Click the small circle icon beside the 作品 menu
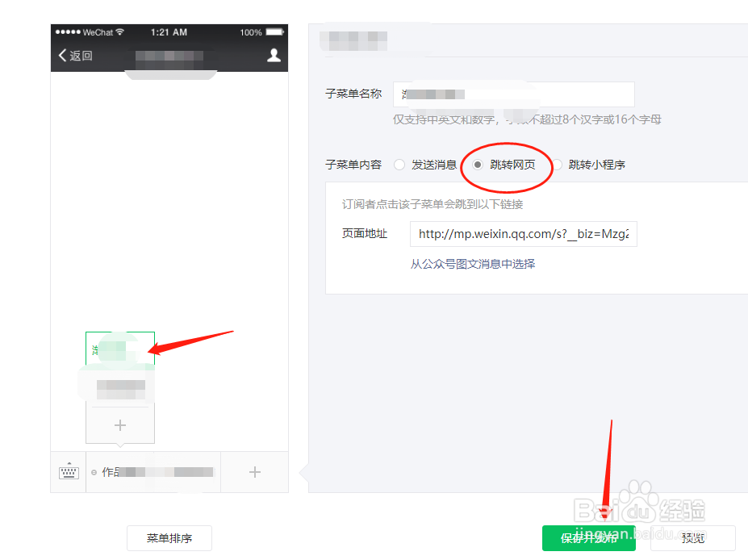The height and width of the screenshot is (560, 748). coord(96,472)
